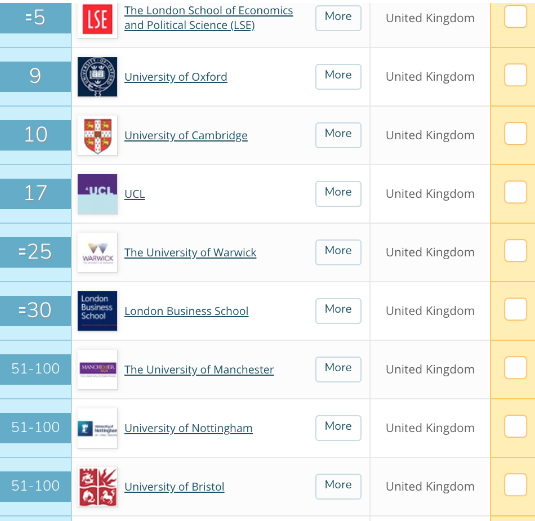Screen dimensions: 535x521
Task: Click the More button for UCL
Action: [x=338, y=194]
